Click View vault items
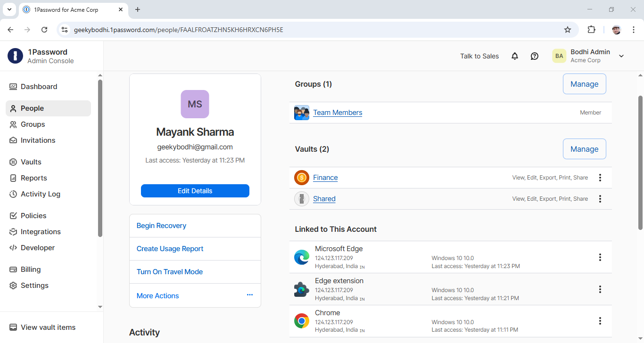Image resolution: width=644 pixels, height=343 pixels. pyautogui.click(x=48, y=327)
